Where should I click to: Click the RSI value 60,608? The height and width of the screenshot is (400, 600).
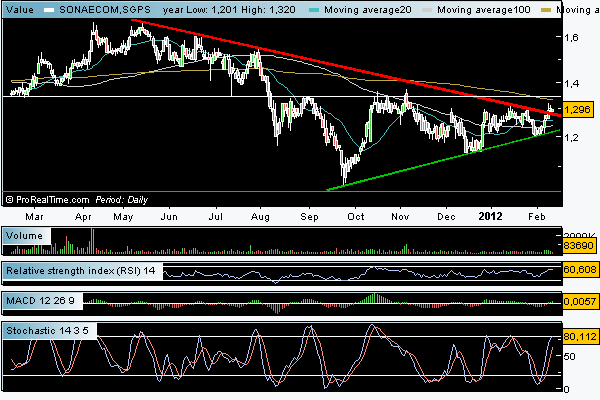click(579, 270)
